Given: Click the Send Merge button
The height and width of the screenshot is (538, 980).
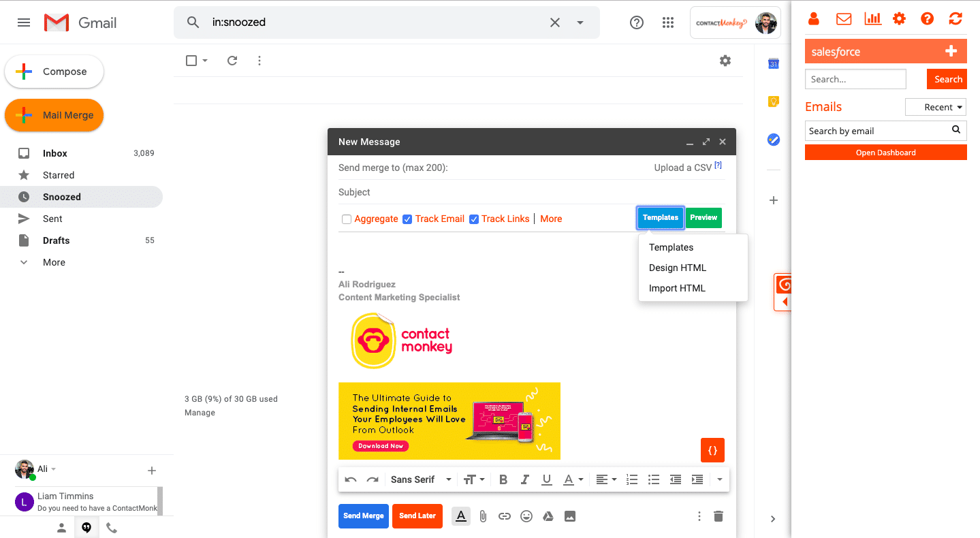Looking at the screenshot, I should click(x=363, y=516).
